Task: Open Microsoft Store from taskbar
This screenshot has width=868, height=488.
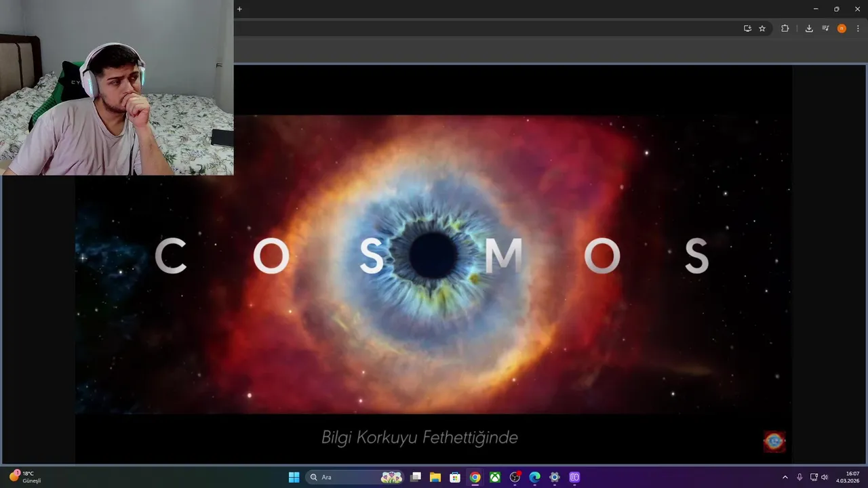Action: [455, 477]
